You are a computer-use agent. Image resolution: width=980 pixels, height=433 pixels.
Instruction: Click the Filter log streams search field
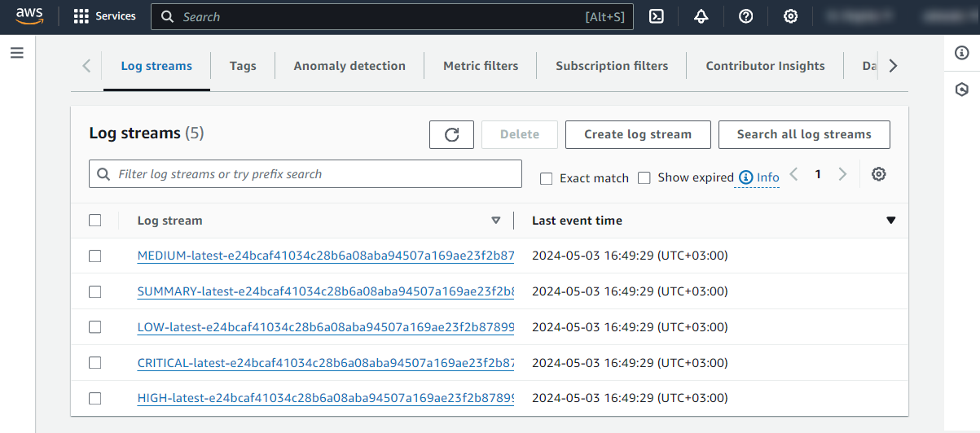pos(305,174)
